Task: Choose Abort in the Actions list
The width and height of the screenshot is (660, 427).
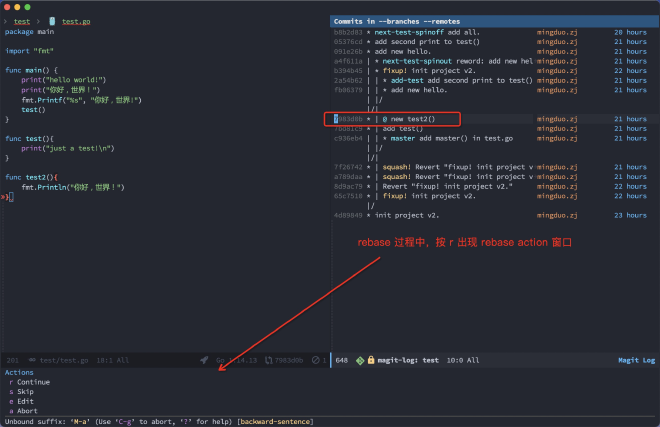Action: (28, 411)
